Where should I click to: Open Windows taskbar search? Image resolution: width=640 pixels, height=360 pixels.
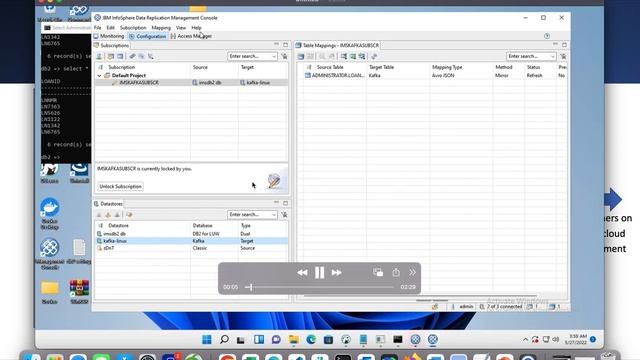pyautogui.click(x=224, y=340)
